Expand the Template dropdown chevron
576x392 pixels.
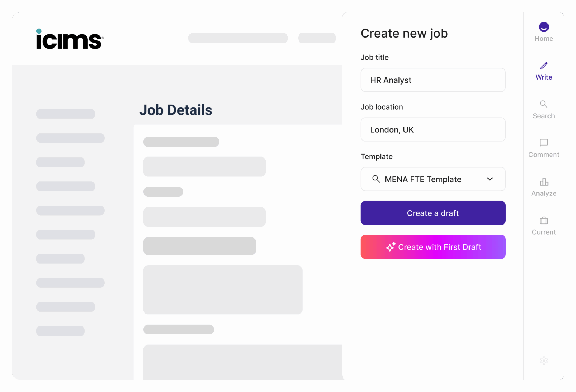[x=490, y=179]
